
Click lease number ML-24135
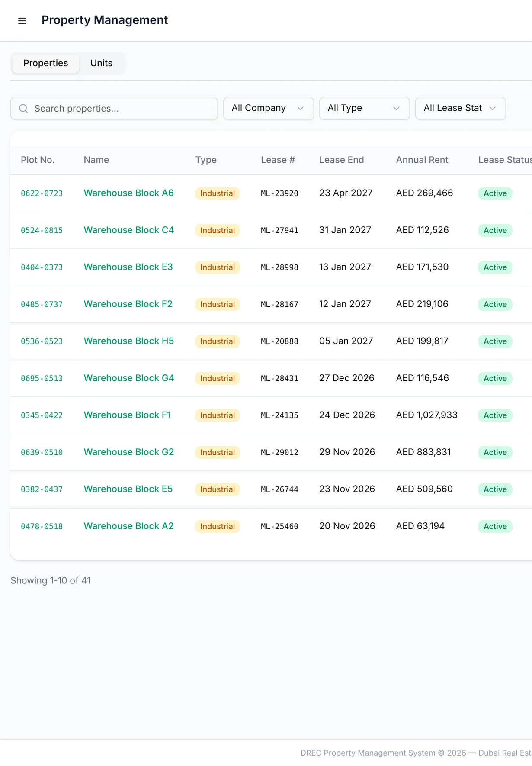pos(279,415)
